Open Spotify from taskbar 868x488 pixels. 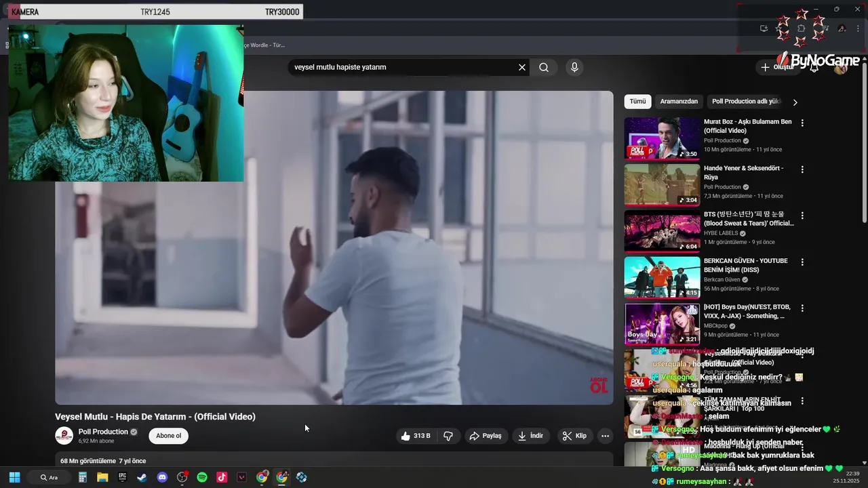click(202, 477)
